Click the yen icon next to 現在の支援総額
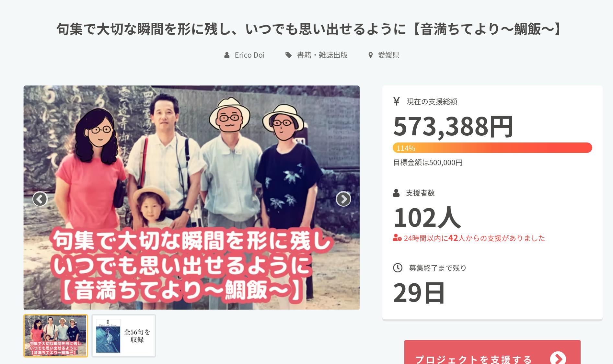Image resolution: width=613 pixels, height=364 pixels. [x=397, y=101]
